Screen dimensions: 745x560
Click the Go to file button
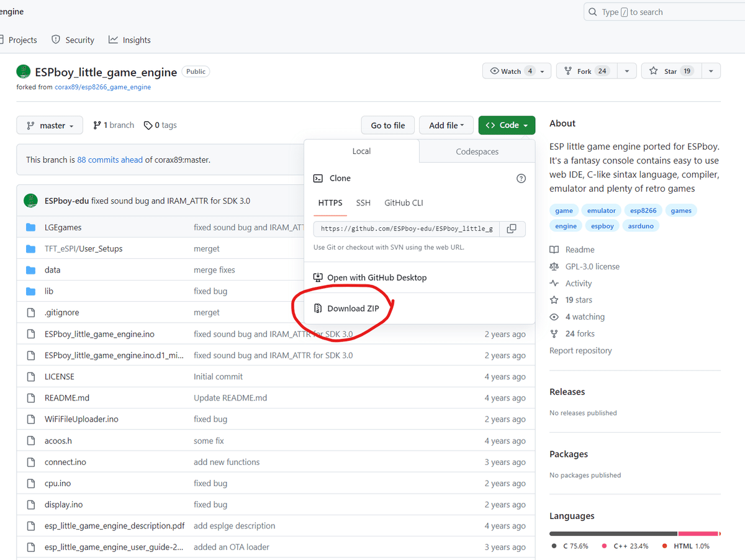(388, 125)
